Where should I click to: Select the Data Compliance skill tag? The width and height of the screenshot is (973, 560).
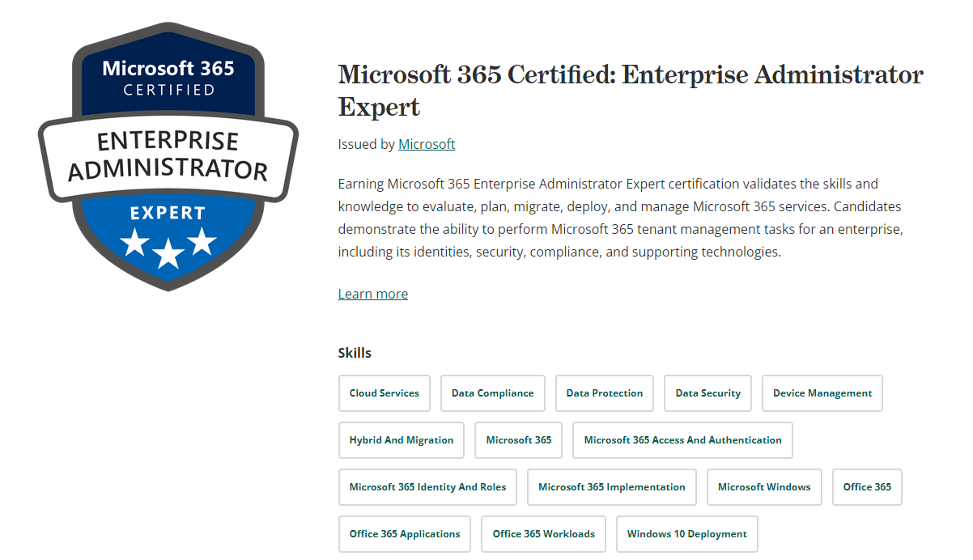[492, 393]
